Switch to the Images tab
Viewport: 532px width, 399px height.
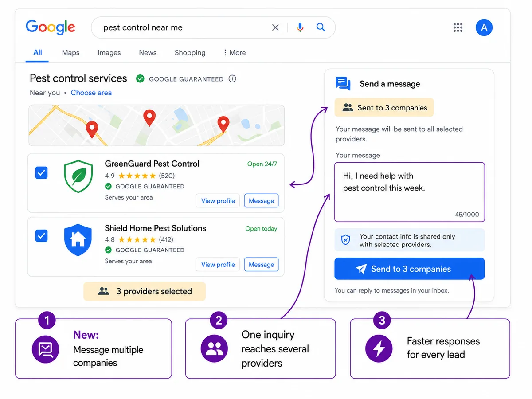click(x=109, y=52)
